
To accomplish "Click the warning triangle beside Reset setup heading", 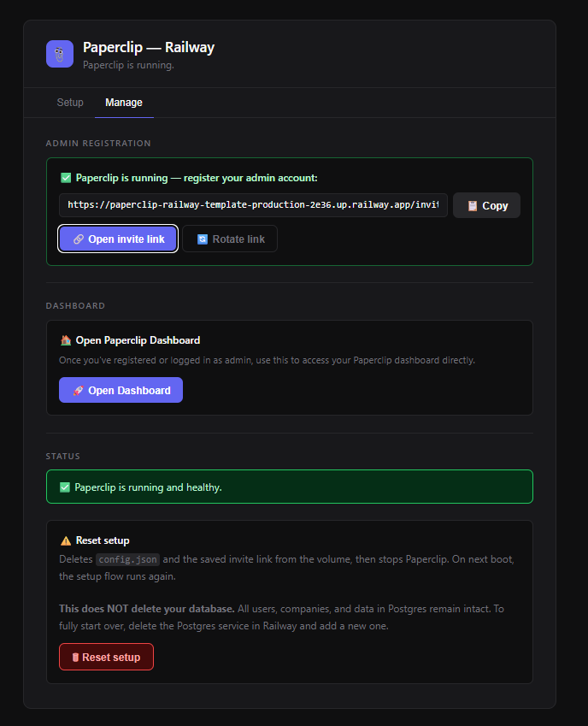I will pyautogui.click(x=66, y=540).
